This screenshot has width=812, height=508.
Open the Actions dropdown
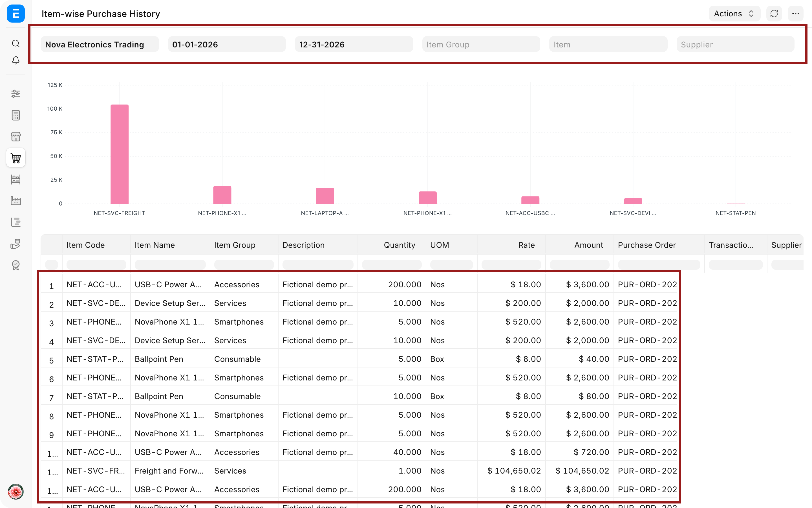point(734,14)
